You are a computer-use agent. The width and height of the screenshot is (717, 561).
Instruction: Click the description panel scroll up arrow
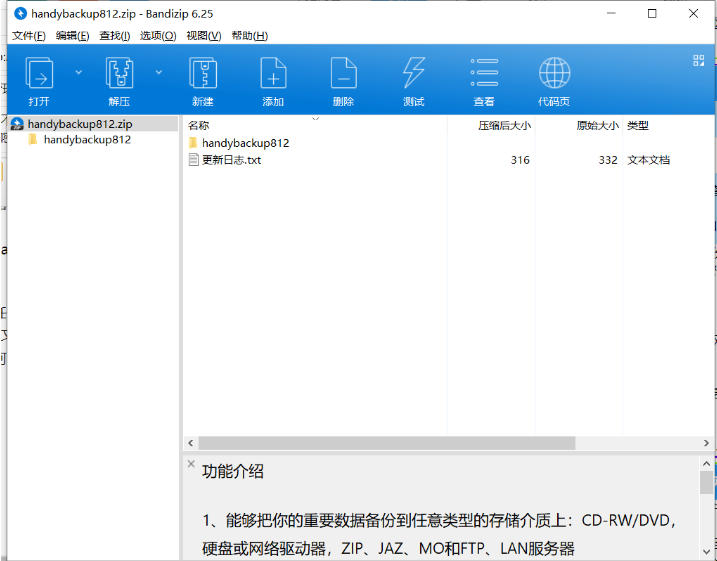click(706, 464)
